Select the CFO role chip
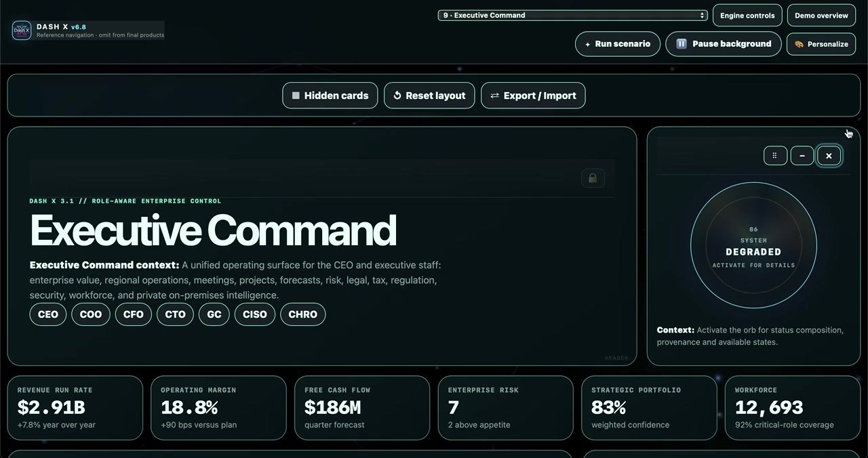This screenshot has height=458, width=868. click(134, 314)
